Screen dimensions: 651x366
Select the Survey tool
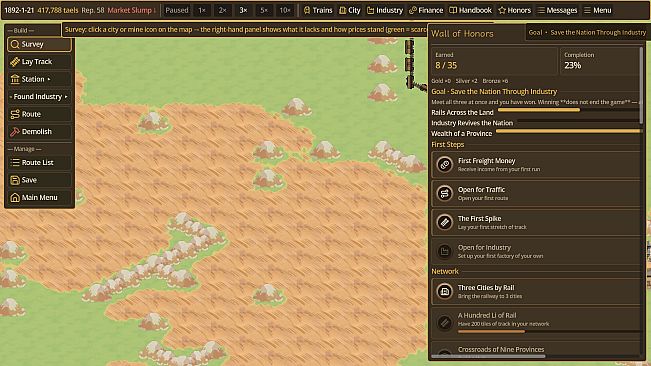click(x=39, y=44)
